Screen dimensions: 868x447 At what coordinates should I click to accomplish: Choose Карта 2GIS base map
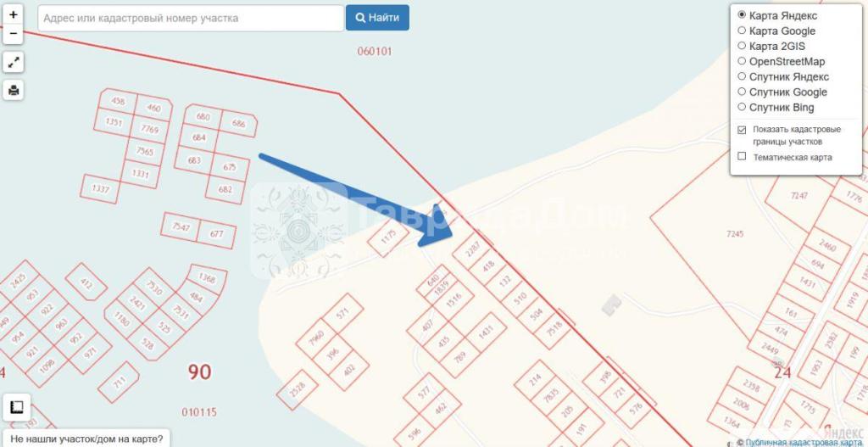click(x=742, y=46)
